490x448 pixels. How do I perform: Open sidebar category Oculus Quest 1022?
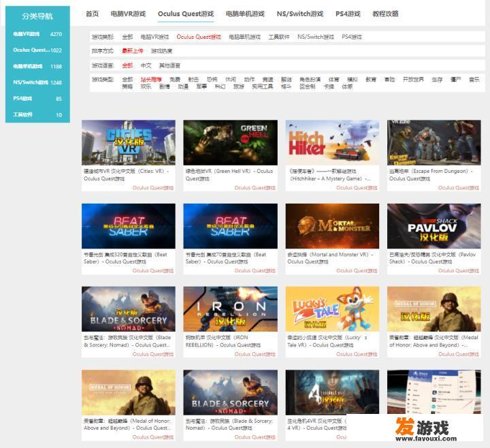coord(37,50)
